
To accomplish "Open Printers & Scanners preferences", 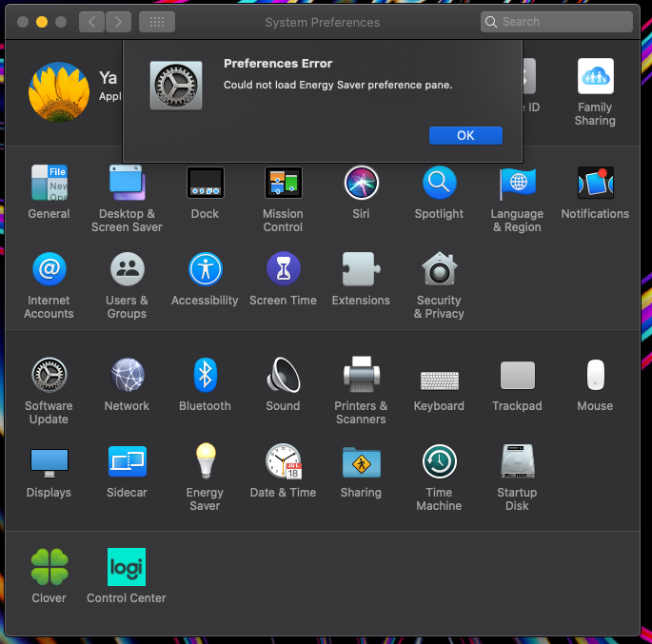I will point(361,374).
